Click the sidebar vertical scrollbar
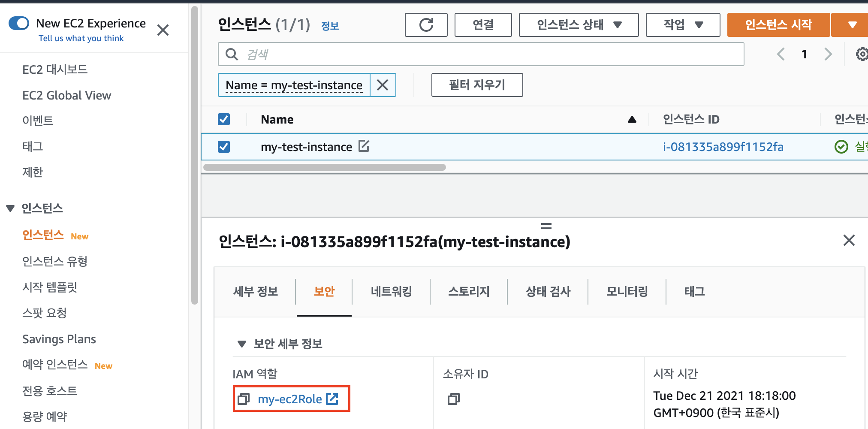The width and height of the screenshot is (868, 429). pos(195,154)
